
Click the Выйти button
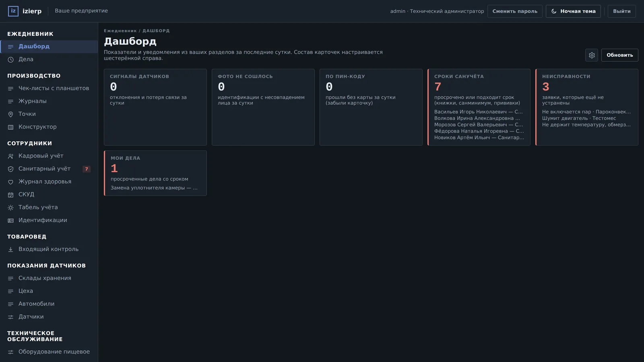[x=622, y=11]
